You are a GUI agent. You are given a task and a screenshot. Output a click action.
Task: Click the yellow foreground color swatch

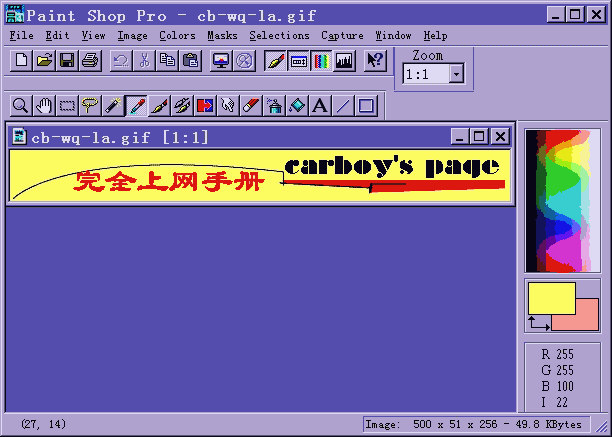[552, 298]
